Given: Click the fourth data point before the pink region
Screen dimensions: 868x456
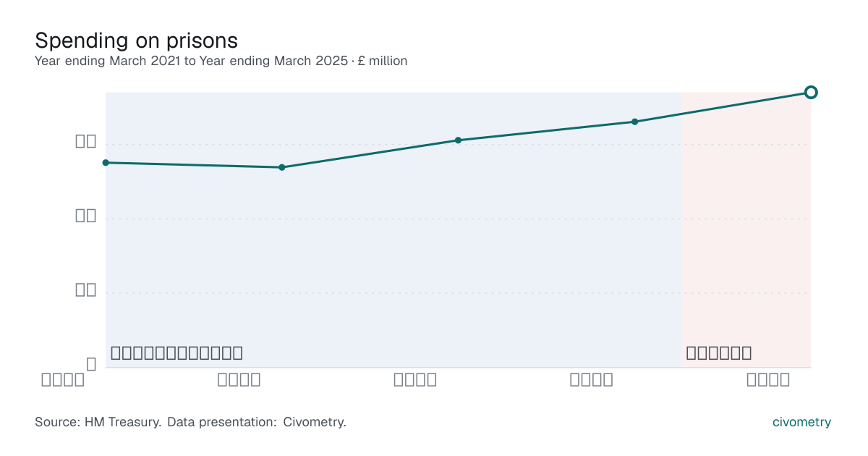Looking at the screenshot, I should pos(634,122).
